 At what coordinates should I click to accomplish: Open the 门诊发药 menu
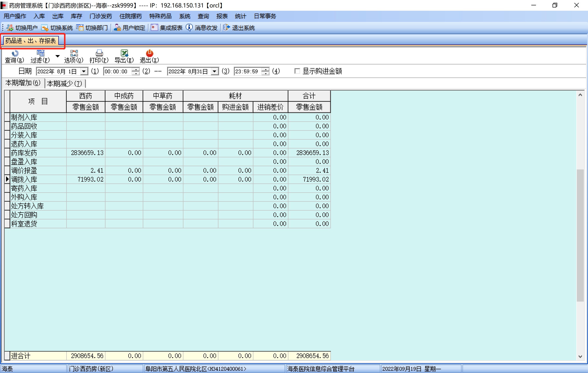pyautogui.click(x=101, y=16)
